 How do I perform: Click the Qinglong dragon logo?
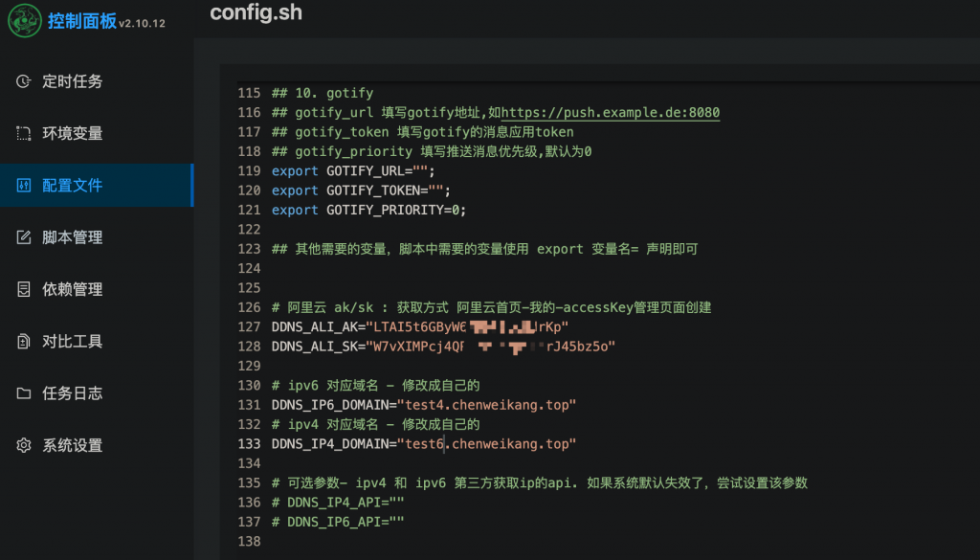pyautogui.click(x=25, y=21)
